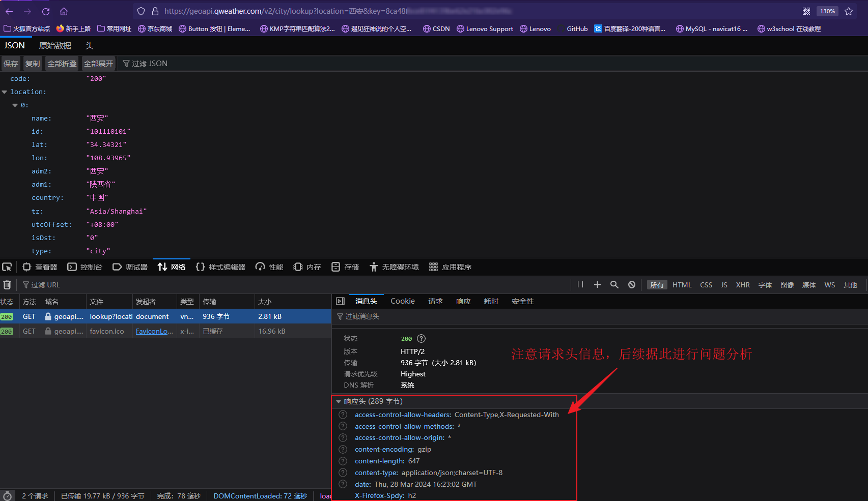Filter requests by 媒体 media
The width and height of the screenshot is (868, 501).
[x=809, y=285]
